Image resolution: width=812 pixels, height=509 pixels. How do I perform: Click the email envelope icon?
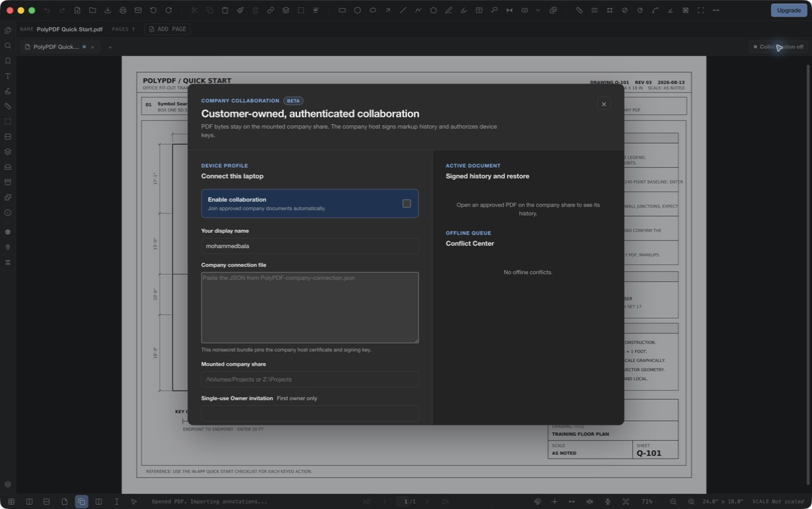point(138,11)
